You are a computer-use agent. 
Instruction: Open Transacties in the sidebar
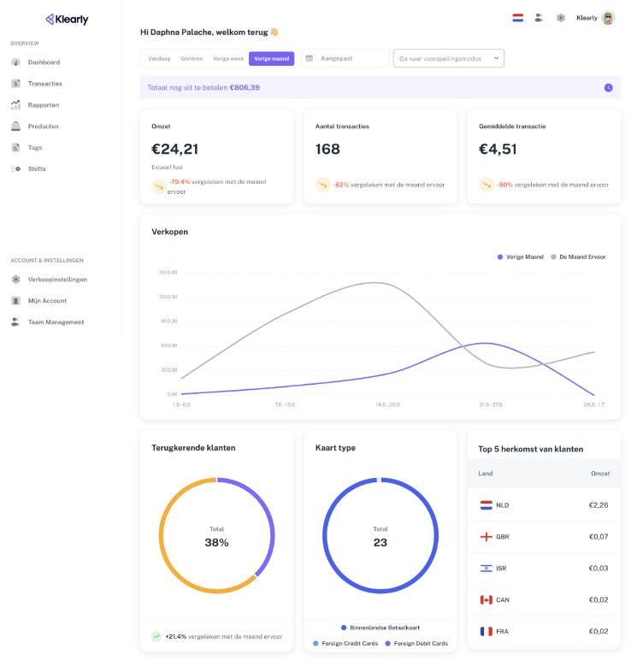point(44,83)
